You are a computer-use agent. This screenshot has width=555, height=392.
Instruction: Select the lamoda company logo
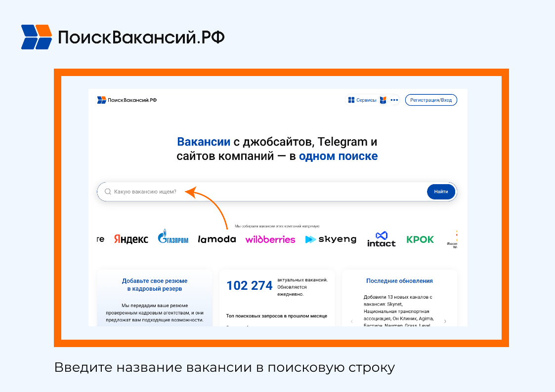217,239
